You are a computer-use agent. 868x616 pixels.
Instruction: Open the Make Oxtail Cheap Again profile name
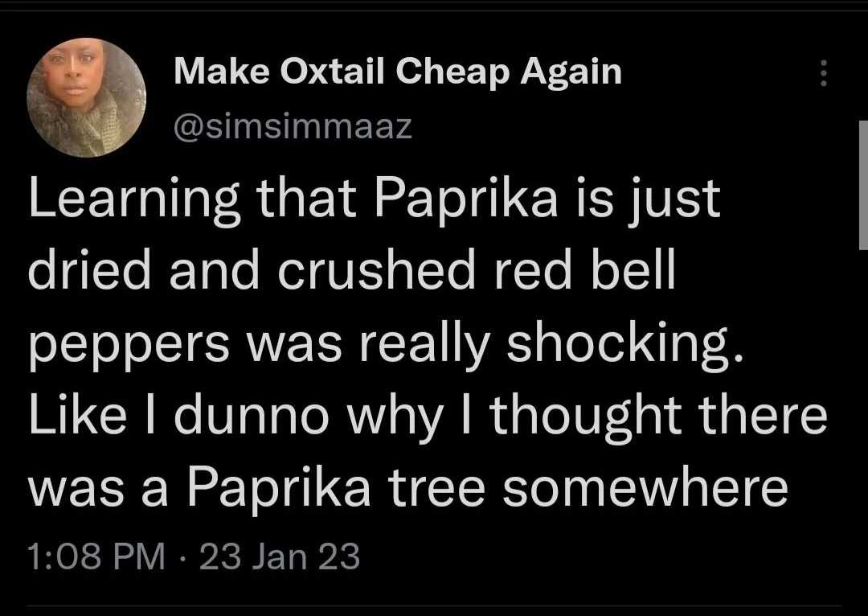398,72
